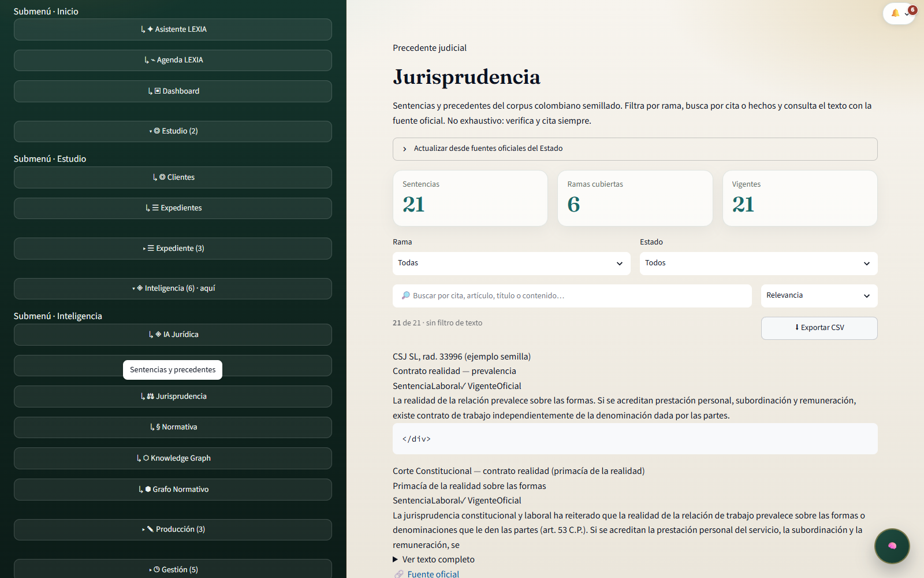924x578 pixels.
Task: Click the Vigentes 21 stat card
Action: point(800,198)
